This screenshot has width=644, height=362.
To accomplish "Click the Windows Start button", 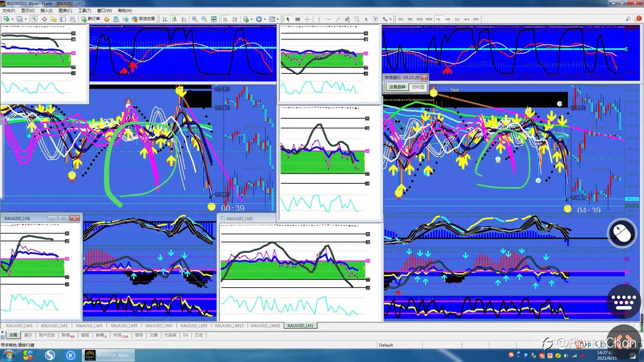I will (x=9, y=355).
